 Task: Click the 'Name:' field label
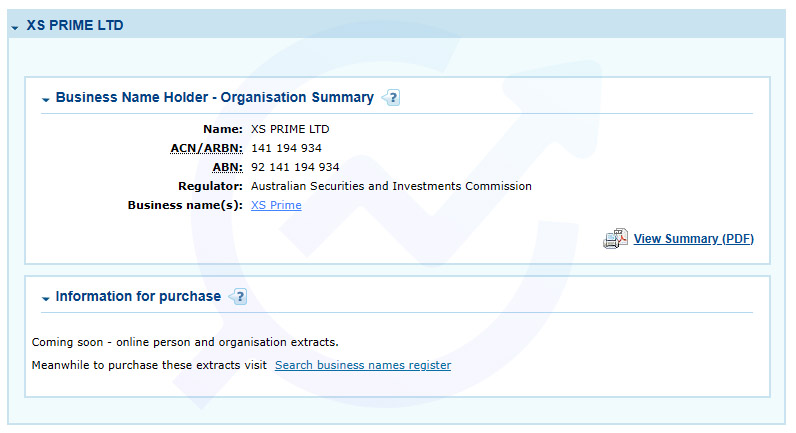click(x=223, y=129)
